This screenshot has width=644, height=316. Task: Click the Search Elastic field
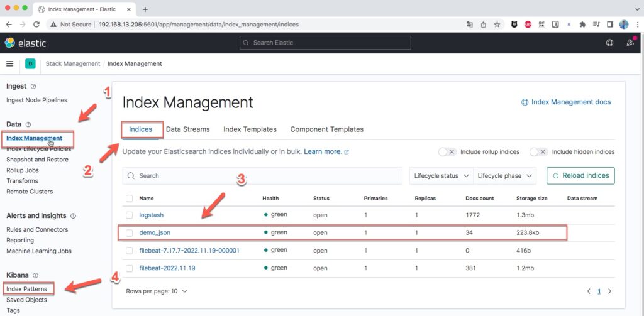click(x=325, y=43)
